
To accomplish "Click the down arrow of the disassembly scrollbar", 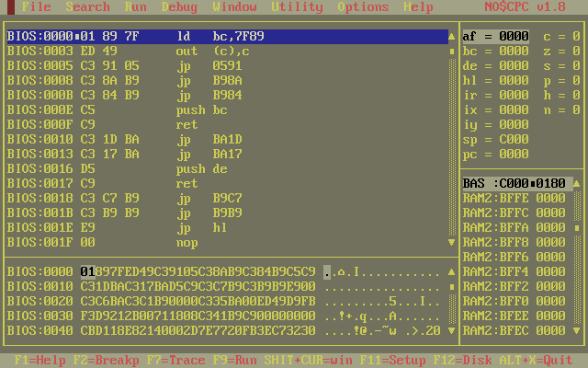I will click(452, 243).
